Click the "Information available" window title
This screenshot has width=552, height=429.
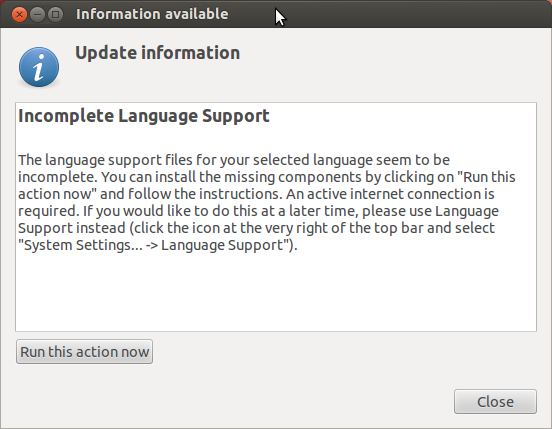click(x=152, y=14)
